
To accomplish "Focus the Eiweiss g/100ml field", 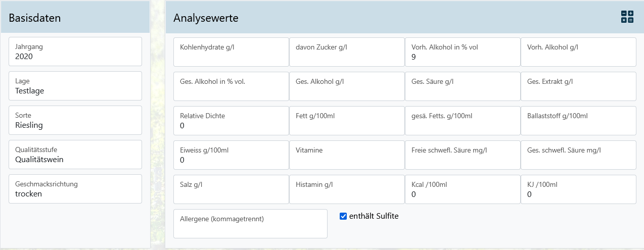I will [x=231, y=155].
